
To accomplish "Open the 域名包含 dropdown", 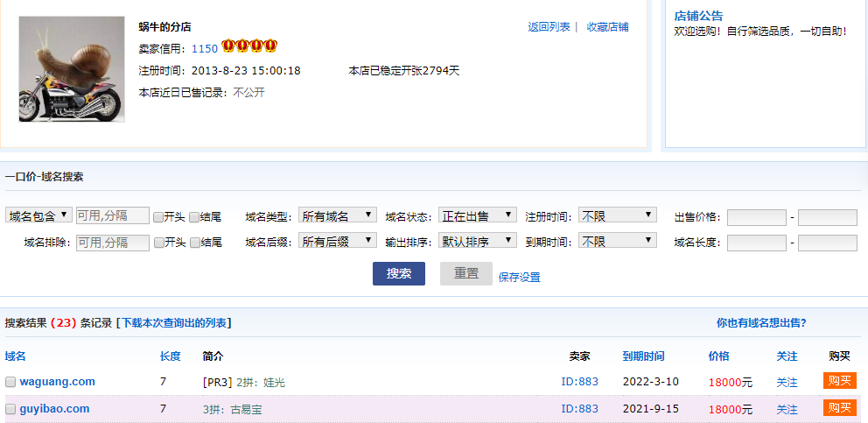I will coord(38,215).
